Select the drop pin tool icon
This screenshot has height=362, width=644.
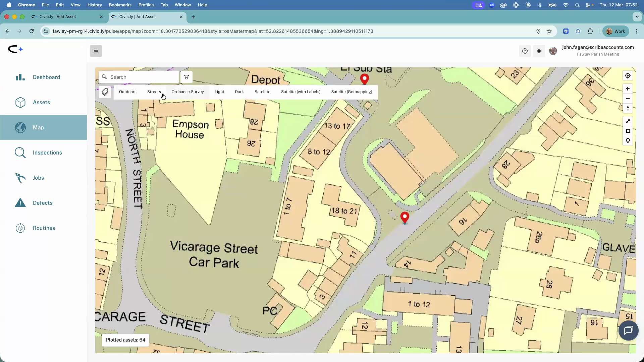(628, 141)
